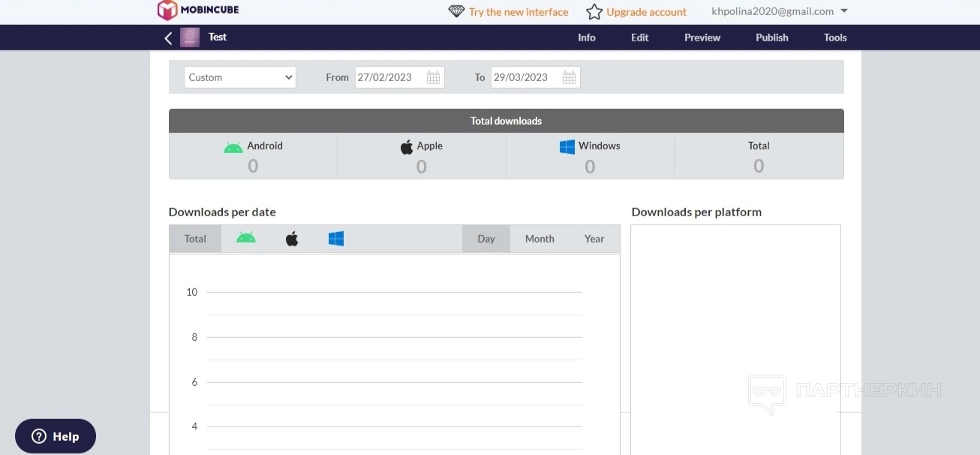
Task: Filter chart by Apple icon
Action: coord(292,239)
